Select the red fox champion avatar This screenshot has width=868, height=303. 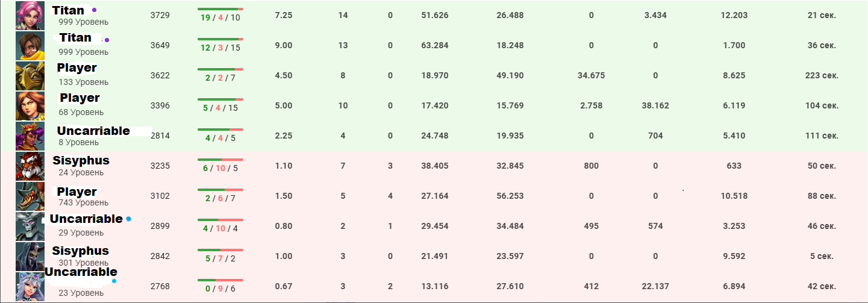(x=30, y=166)
